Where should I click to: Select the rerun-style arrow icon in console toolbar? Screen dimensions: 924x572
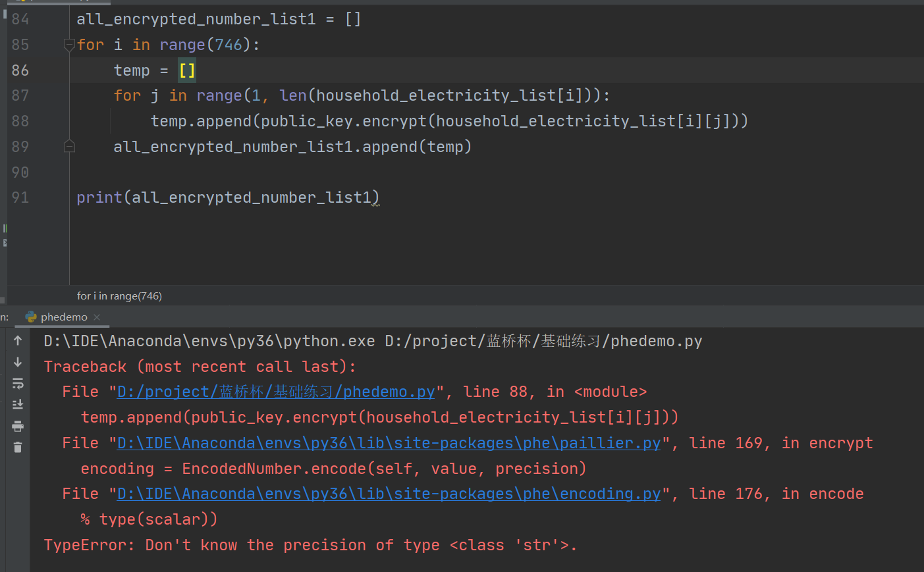[x=18, y=383]
